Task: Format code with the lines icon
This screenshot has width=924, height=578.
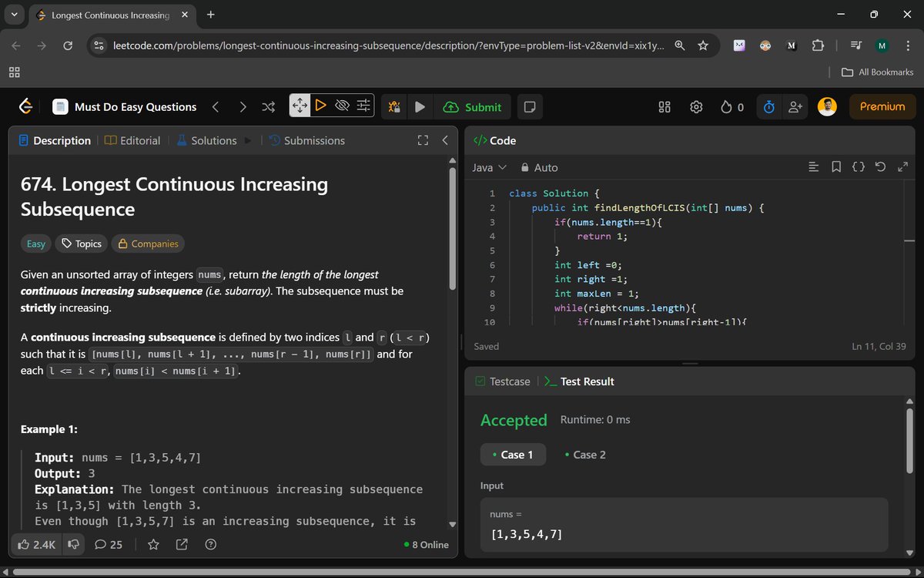Action: click(x=812, y=167)
